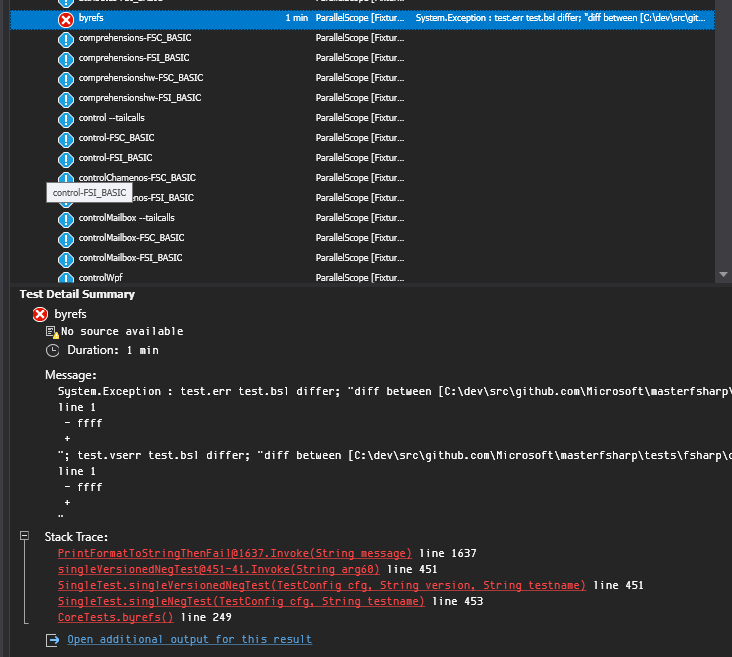Click 'line 1637' text in stack trace

[x=448, y=553]
